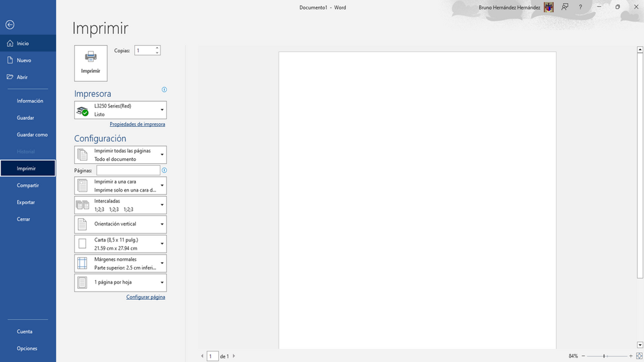Screen dimensions: 644x362
Task: Click the large Imprimir printer button
Action: (x=91, y=63)
